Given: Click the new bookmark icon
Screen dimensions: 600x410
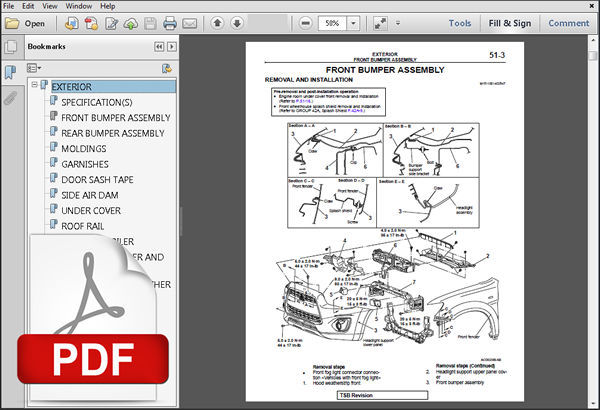Looking at the screenshot, I should pos(167,68).
